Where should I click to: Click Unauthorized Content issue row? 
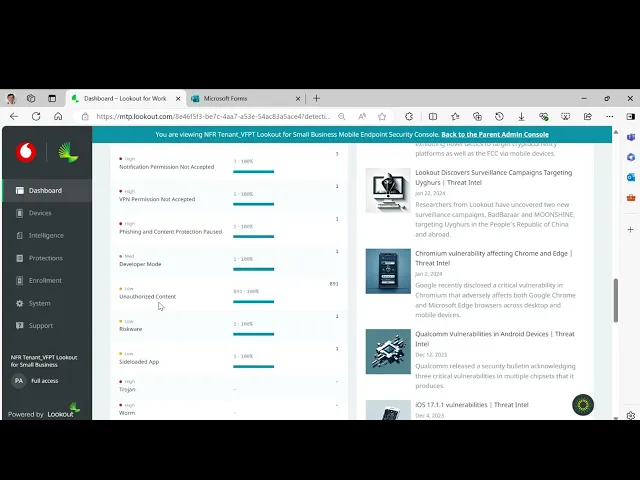pyautogui.click(x=229, y=293)
